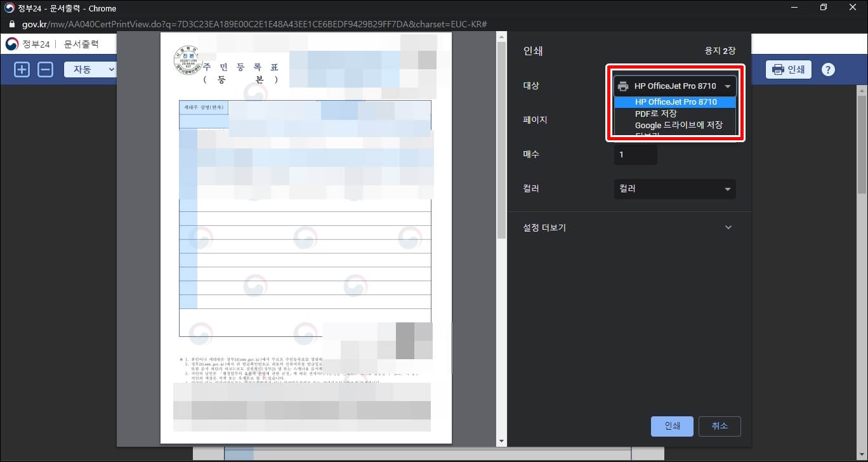Click the blue 인쇄 button in the dialog
Viewport: 868px width, 462px height.
[x=672, y=426]
